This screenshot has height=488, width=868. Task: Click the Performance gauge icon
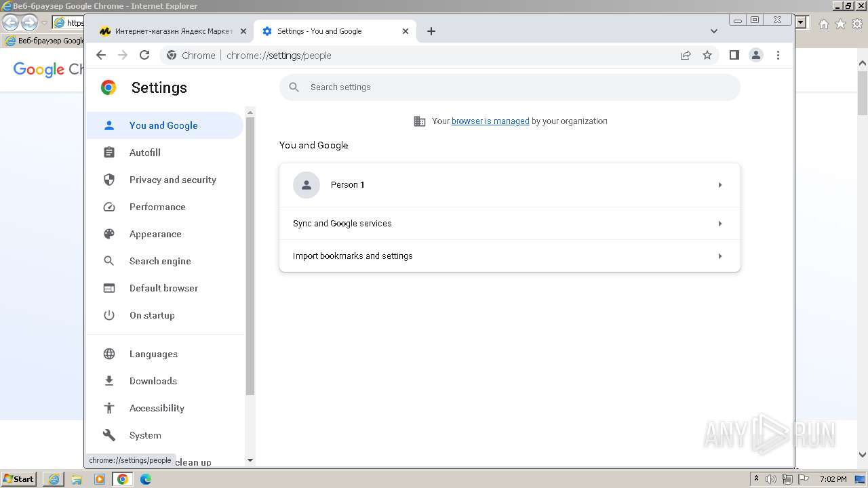coord(109,207)
